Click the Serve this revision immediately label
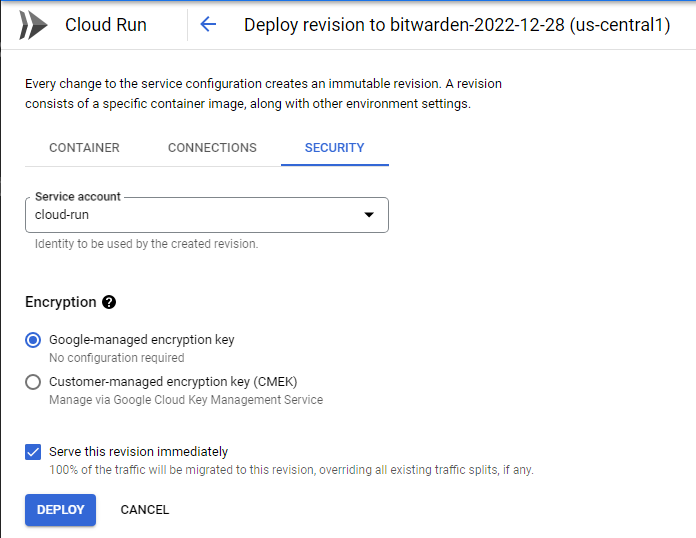696x538 pixels. (x=138, y=452)
